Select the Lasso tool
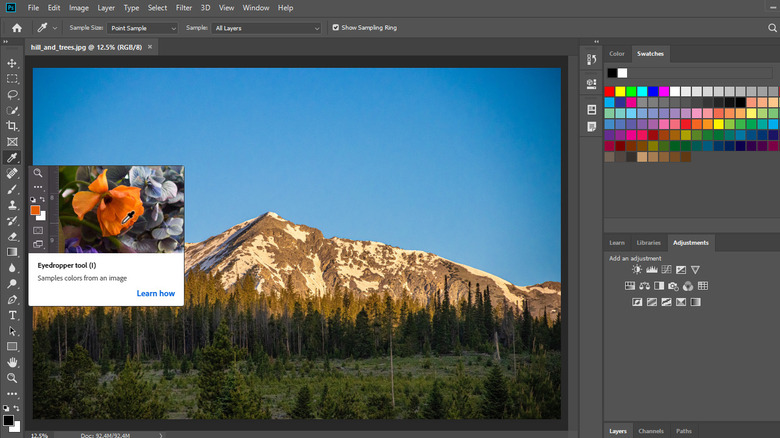The height and width of the screenshot is (438, 780). [12, 95]
